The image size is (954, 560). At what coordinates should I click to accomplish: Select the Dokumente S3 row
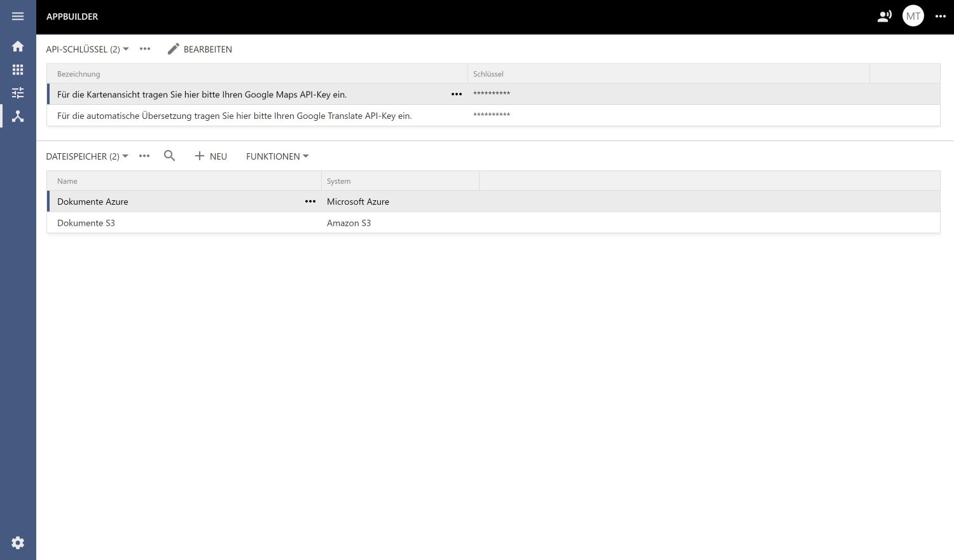click(86, 223)
